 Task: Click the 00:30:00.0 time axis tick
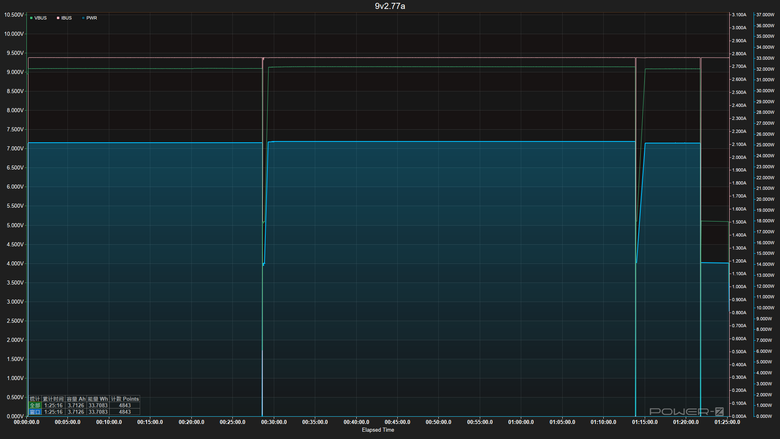click(274, 422)
